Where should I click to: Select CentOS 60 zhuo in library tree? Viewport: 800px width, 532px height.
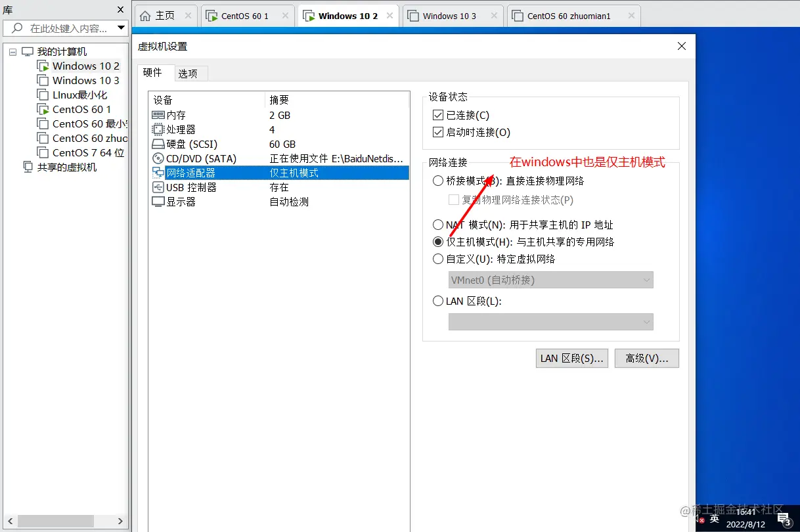pyautogui.click(x=89, y=138)
